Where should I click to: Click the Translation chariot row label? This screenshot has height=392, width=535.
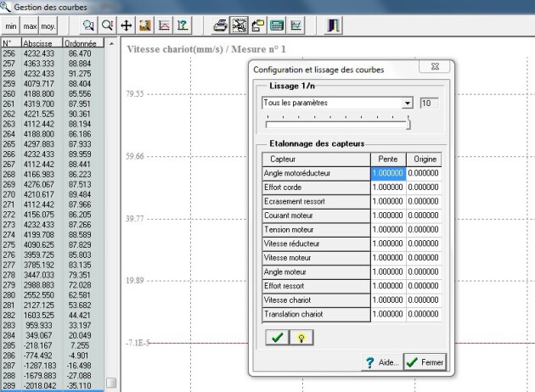click(316, 314)
